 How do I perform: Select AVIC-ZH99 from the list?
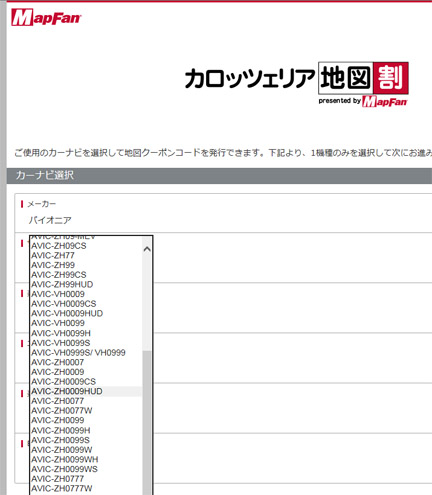click(x=86, y=265)
